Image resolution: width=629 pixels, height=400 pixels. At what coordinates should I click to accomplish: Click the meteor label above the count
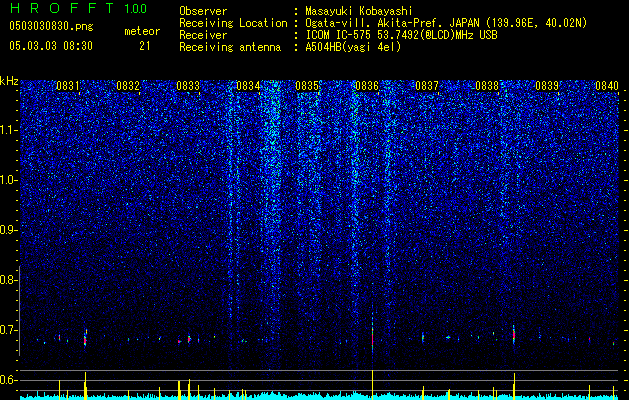click(142, 31)
